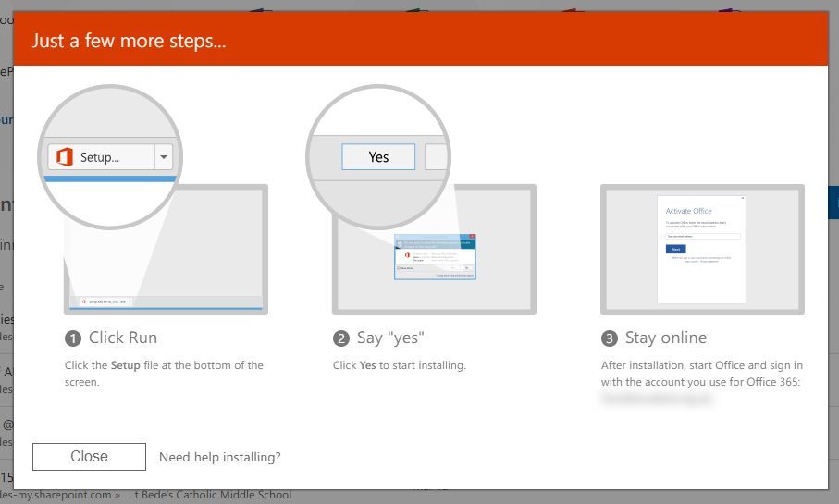
Task: Click the 'Just a few more steps...' title
Action: tap(129, 41)
